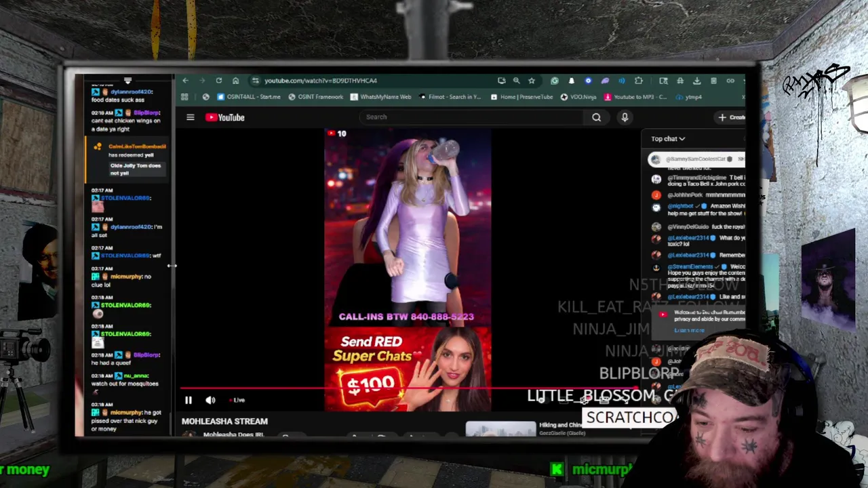The image size is (868, 488).
Task: Open the install/cast icon in the address bar
Action: pos(501,81)
